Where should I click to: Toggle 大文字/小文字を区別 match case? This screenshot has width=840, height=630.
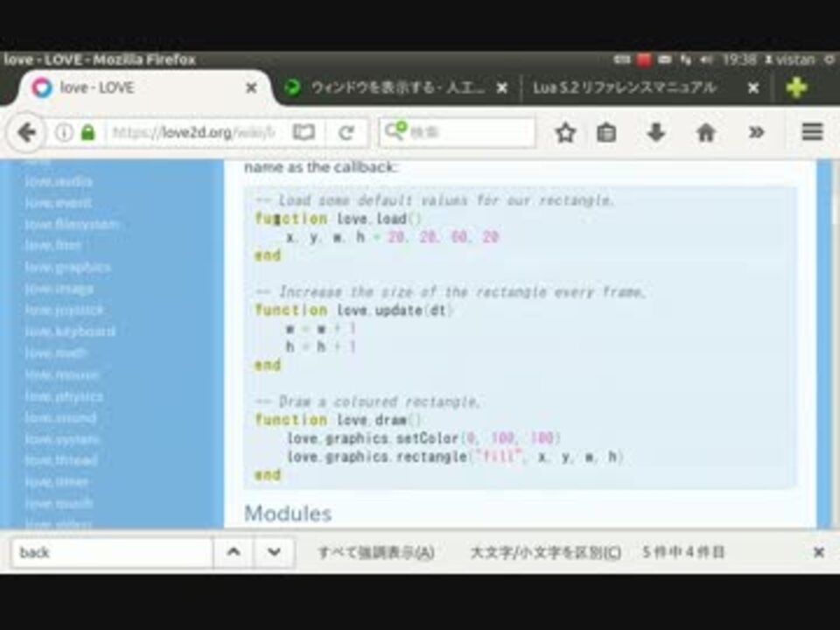(545, 552)
